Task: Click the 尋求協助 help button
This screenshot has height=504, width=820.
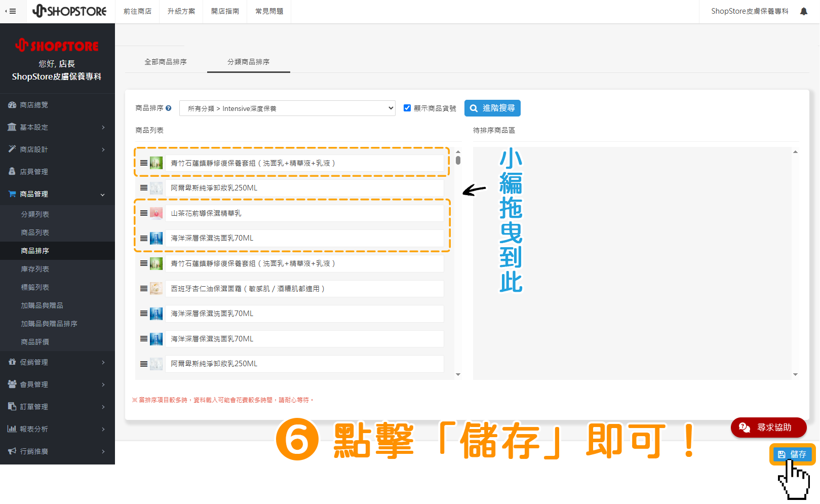Action: click(768, 428)
